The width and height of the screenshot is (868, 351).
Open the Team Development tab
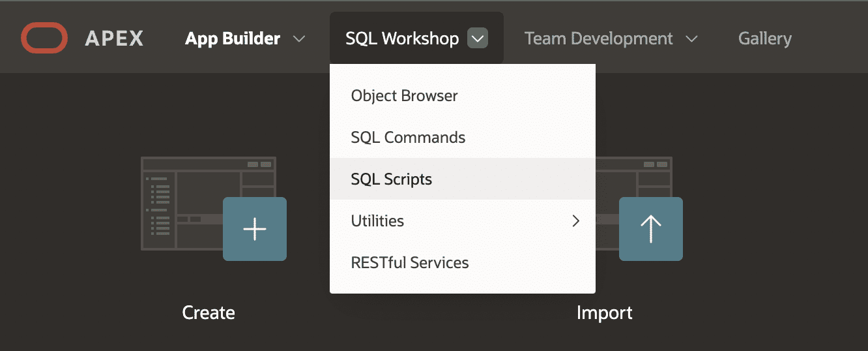tap(598, 38)
